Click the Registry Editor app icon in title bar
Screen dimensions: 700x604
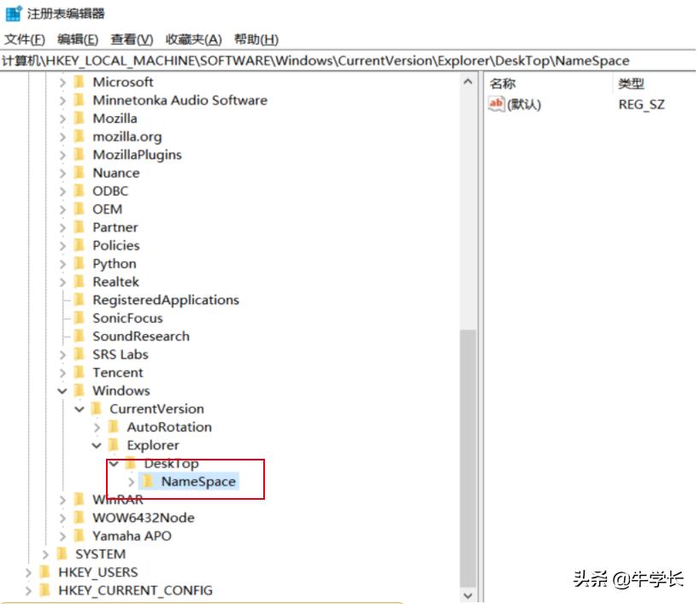[x=14, y=14]
